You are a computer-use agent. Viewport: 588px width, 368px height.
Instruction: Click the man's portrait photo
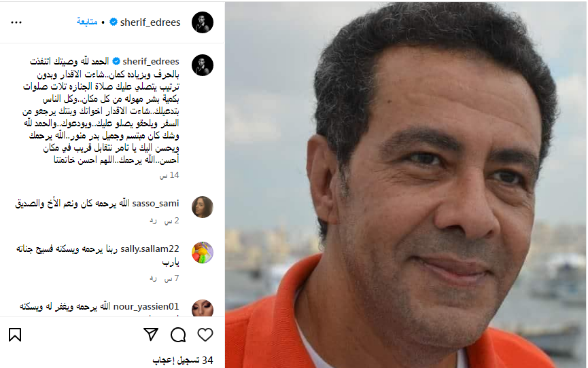pos(406,185)
